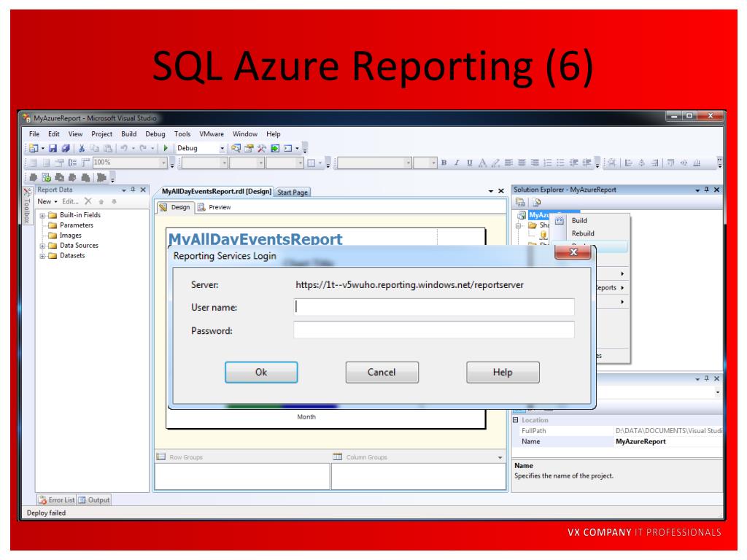Open the Properties Window toolbar icon

click(249, 149)
